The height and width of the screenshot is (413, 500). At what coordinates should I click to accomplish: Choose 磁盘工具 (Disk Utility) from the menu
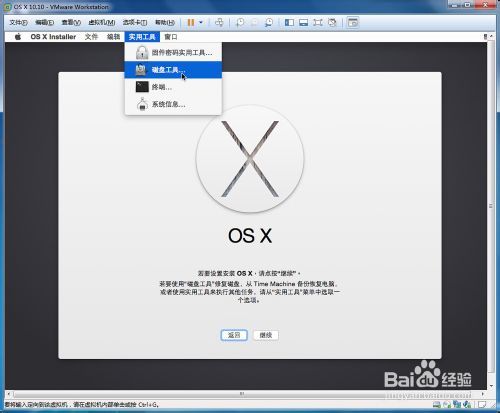(x=173, y=70)
